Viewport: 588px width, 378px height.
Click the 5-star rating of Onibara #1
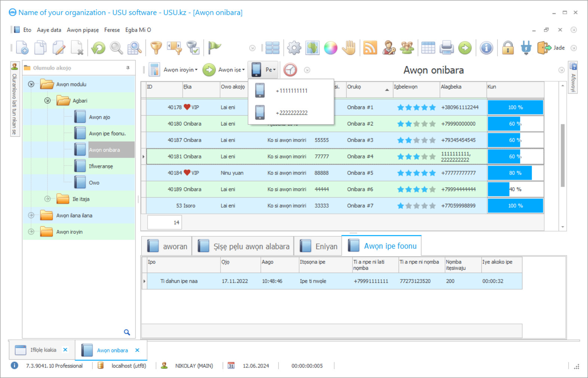(416, 108)
